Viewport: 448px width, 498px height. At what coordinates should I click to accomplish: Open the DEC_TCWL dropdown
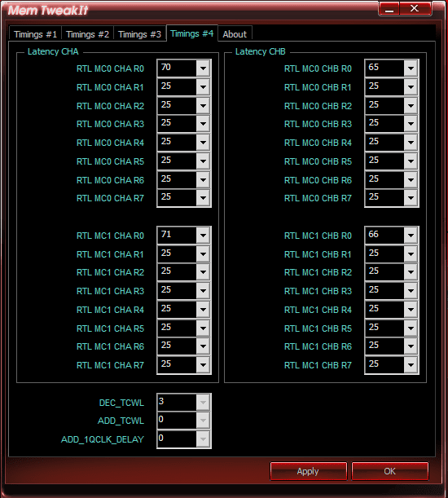click(x=203, y=403)
